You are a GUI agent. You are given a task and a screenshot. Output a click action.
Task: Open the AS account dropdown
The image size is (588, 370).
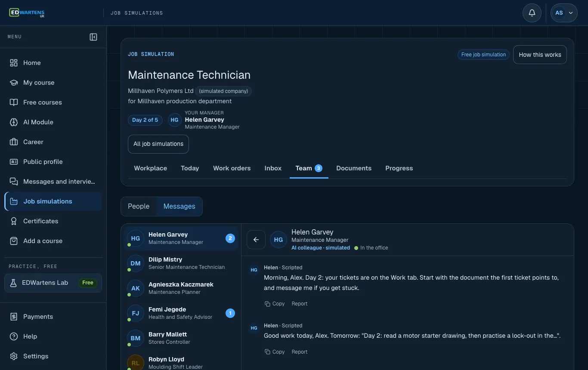[x=564, y=13]
